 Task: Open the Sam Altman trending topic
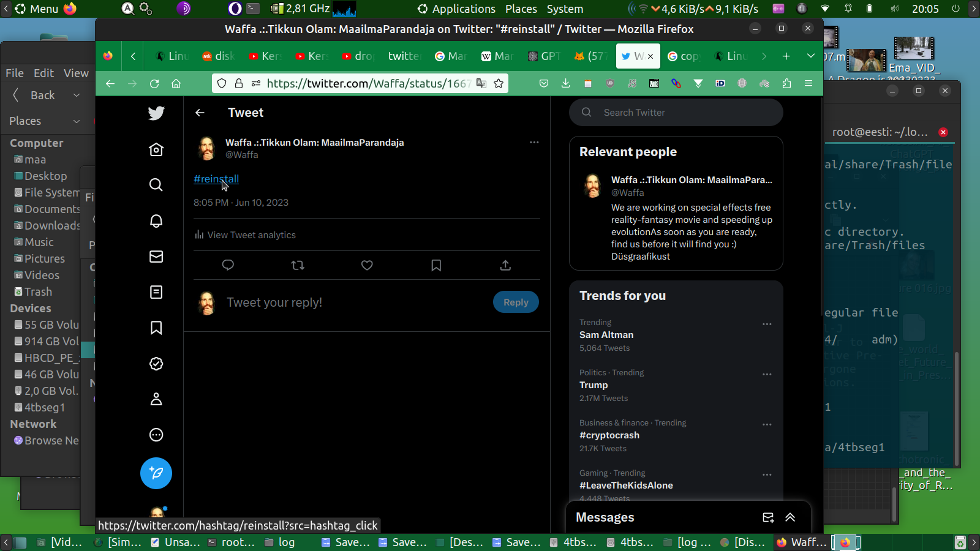click(x=606, y=335)
